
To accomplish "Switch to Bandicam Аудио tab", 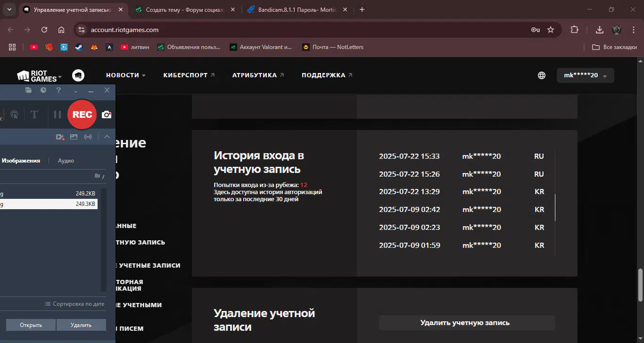I will [66, 161].
